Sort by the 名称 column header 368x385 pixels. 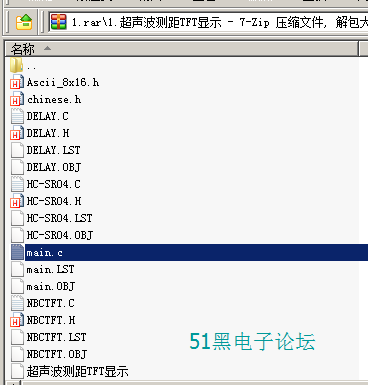[182, 49]
